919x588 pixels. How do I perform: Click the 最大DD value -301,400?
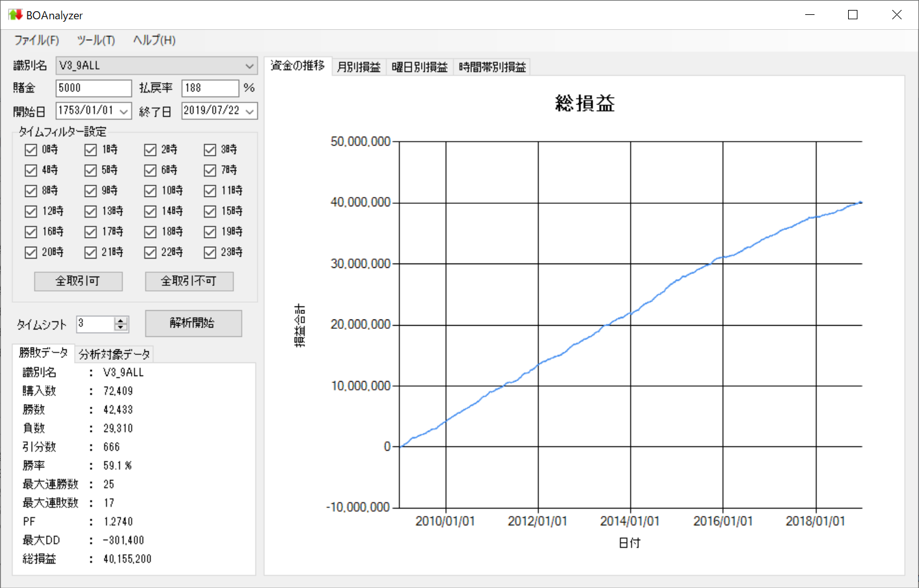123,541
